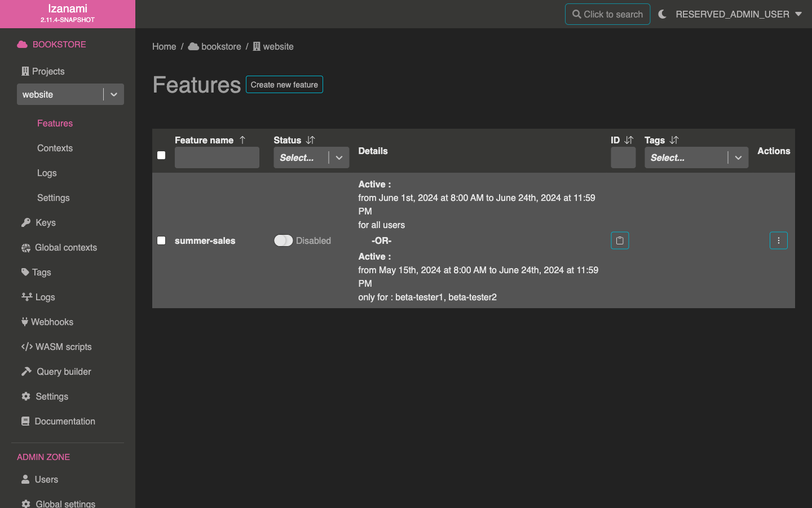The width and height of the screenshot is (812, 508).
Task: Tick the select-all checkbox in table header
Action: click(x=161, y=155)
